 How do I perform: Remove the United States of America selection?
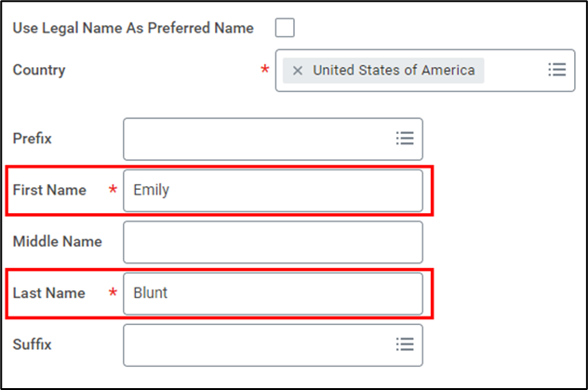coord(298,71)
